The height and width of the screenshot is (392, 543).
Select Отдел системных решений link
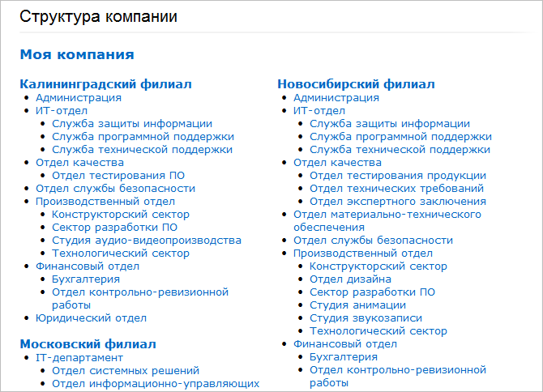126,370
